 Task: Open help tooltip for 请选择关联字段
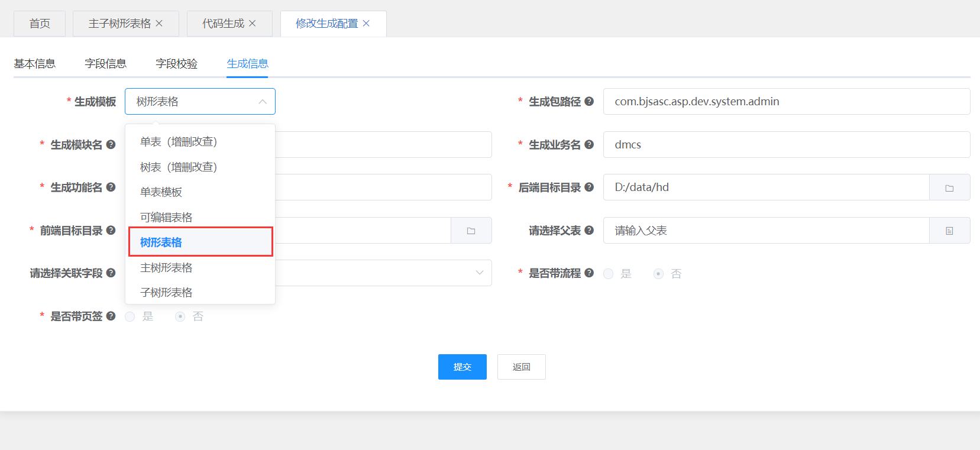(111, 273)
